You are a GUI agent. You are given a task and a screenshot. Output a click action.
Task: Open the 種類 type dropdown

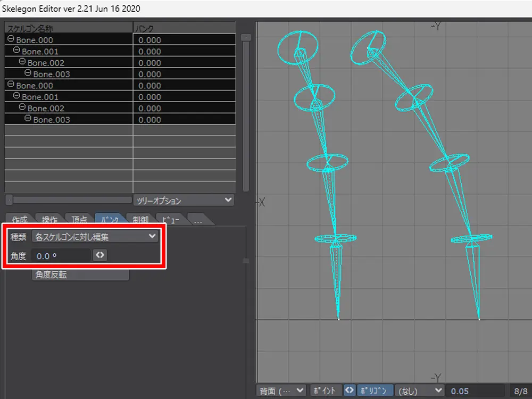95,236
